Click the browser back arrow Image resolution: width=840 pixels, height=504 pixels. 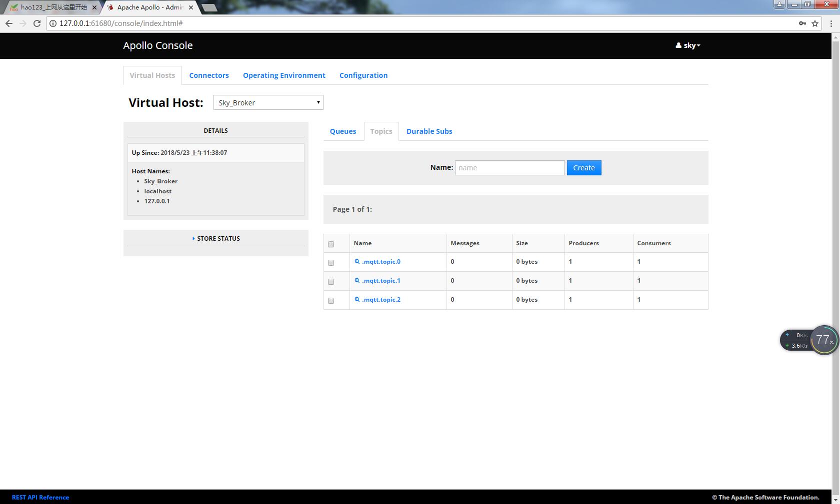point(8,23)
